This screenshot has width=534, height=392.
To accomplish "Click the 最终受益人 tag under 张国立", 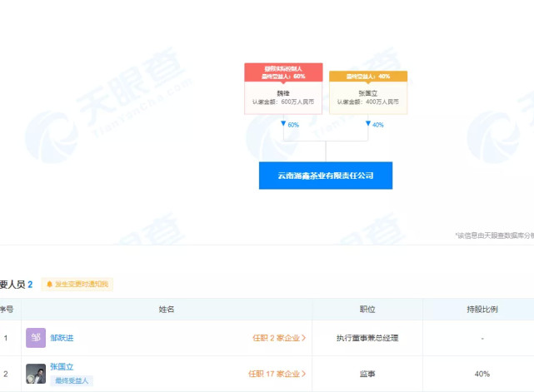I will coord(71,380).
